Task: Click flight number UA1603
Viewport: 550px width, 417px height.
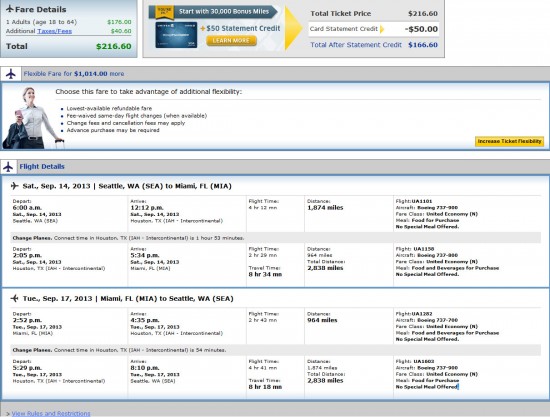Action: click(424, 362)
